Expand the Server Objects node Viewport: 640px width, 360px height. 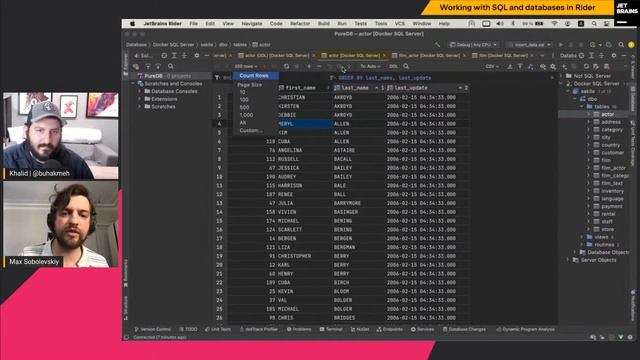click(x=568, y=260)
